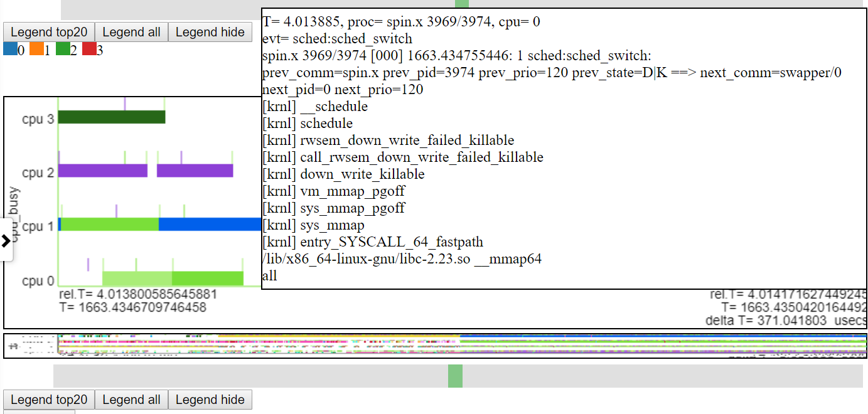Screen dimensions: 868x414
Task: Click the light green bar on cpu 1
Action: click(110, 224)
